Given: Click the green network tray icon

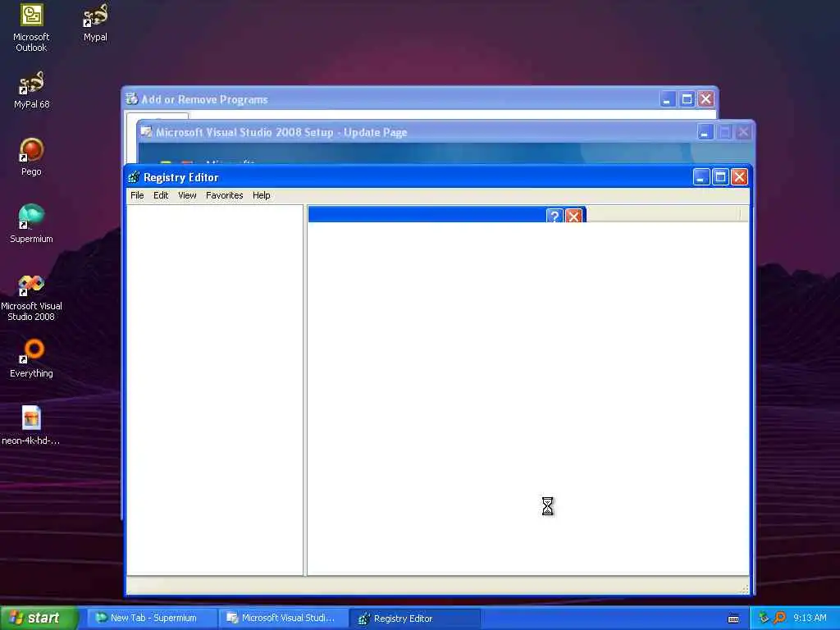Looking at the screenshot, I should [x=764, y=619].
